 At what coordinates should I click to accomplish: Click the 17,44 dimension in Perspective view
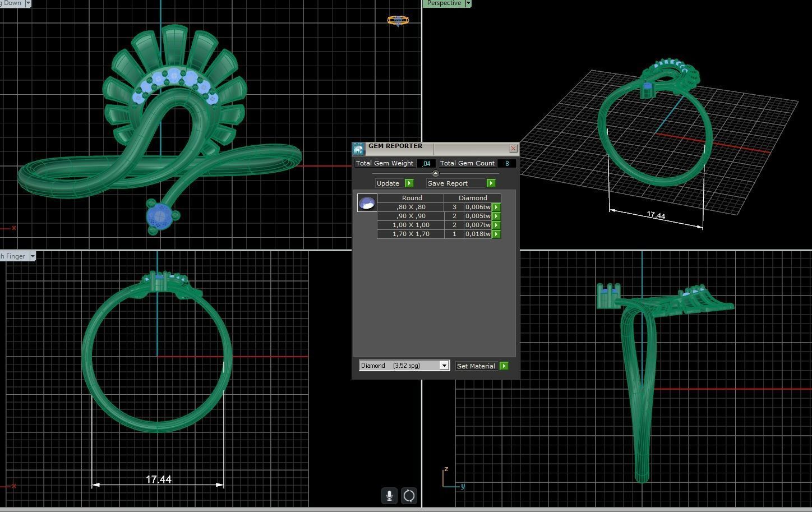[x=656, y=215]
